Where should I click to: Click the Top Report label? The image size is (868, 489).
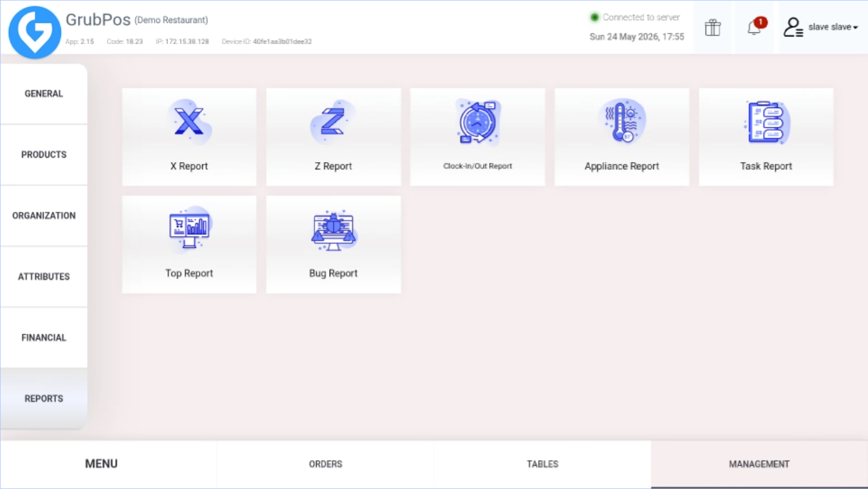(x=189, y=273)
